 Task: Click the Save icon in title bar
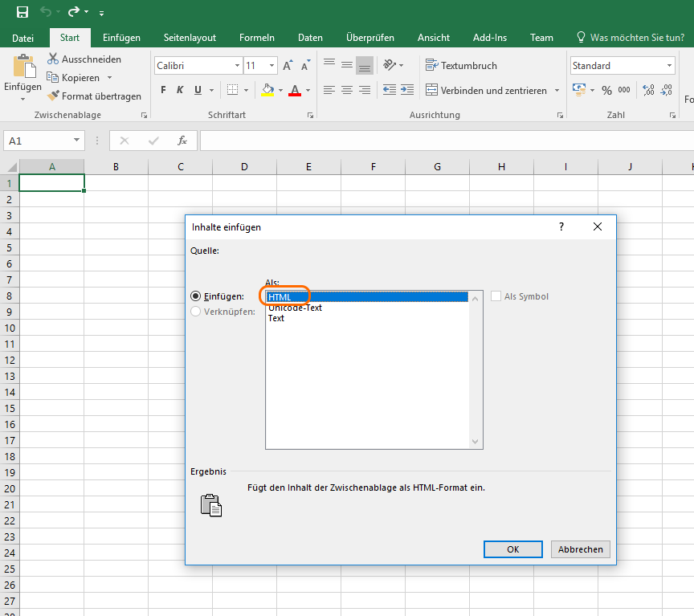pos(22,12)
